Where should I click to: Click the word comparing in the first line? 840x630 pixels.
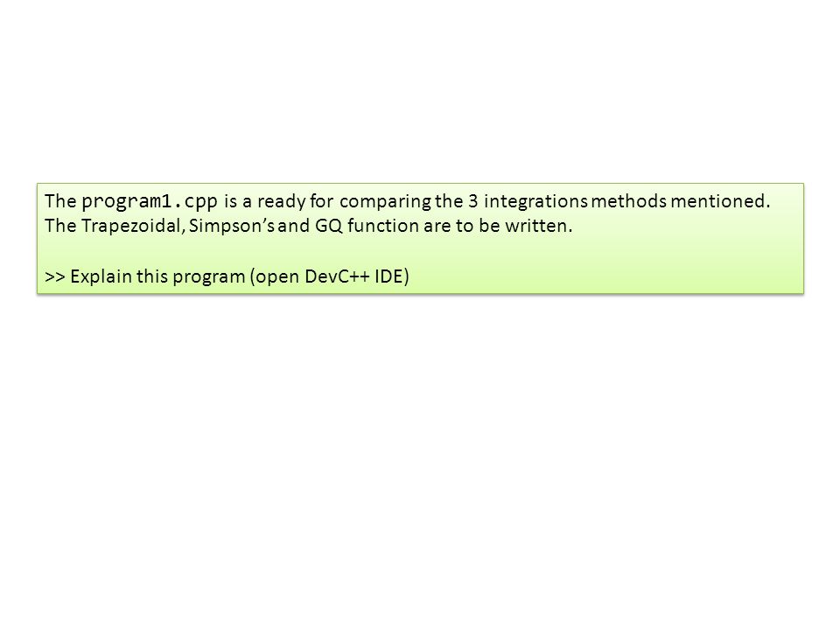[x=385, y=201]
